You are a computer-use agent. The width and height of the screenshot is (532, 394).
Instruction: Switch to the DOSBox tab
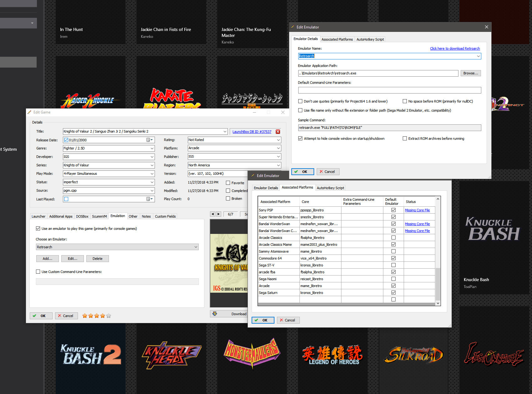(x=82, y=216)
